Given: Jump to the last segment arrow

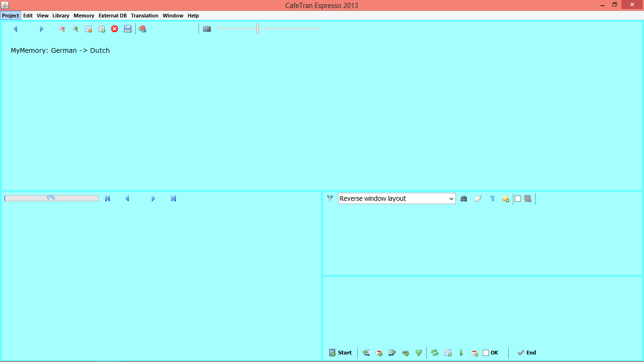Looking at the screenshot, I should click(x=173, y=198).
